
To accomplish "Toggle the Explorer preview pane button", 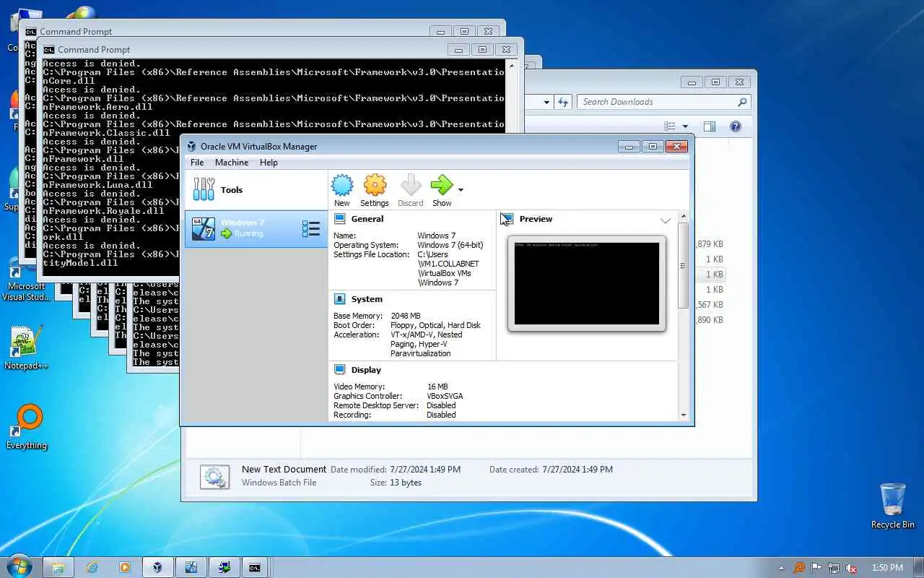I will pos(710,126).
